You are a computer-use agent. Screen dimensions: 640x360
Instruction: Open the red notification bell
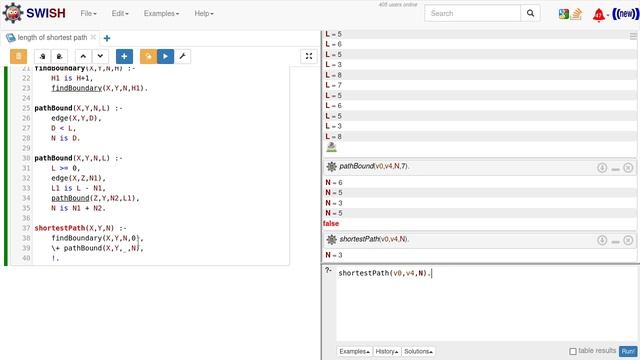(599, 15)
